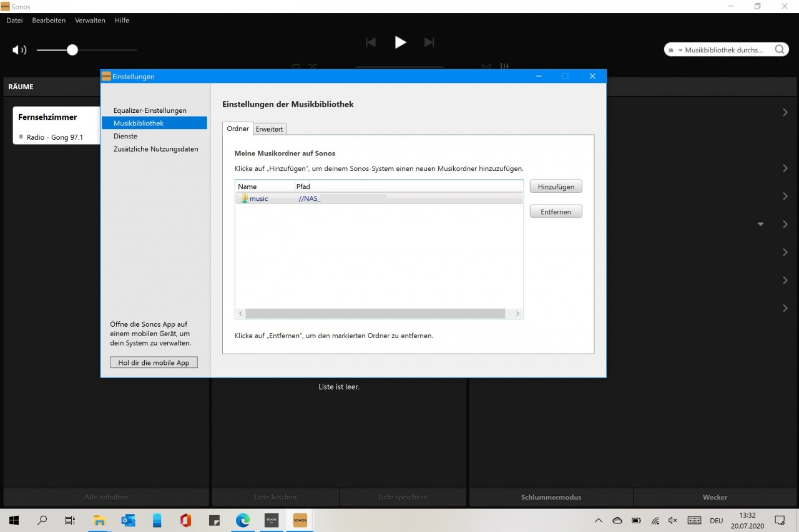Click the left arrow of folder list scrollbar

[240, 314]
